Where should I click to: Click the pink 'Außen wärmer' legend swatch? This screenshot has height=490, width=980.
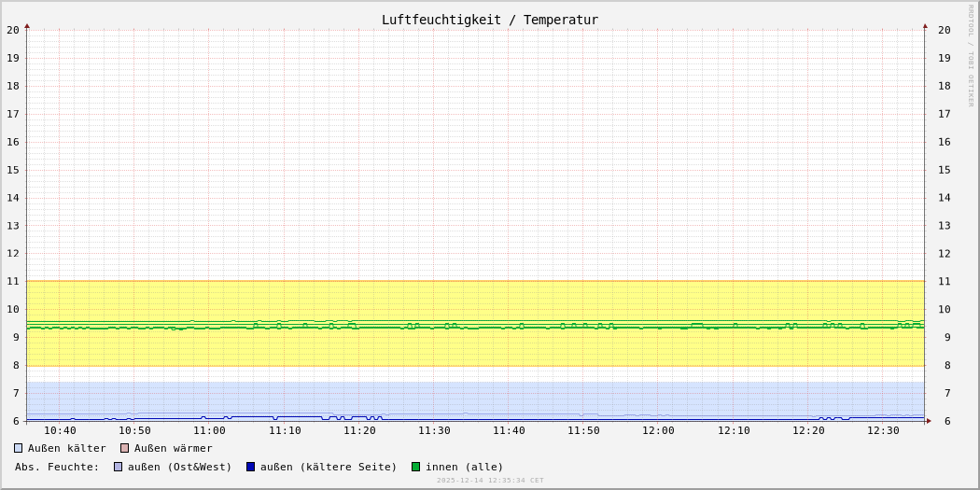coord(125,448)
